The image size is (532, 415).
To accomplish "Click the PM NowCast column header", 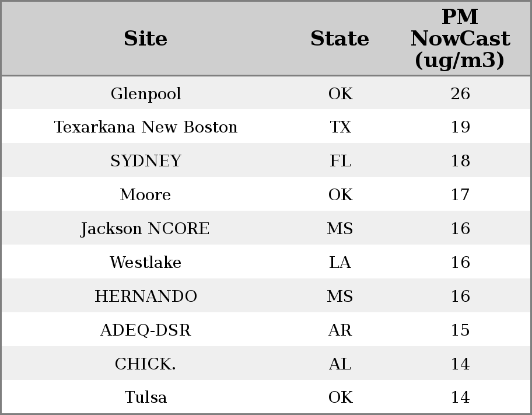I will (460, 39).
